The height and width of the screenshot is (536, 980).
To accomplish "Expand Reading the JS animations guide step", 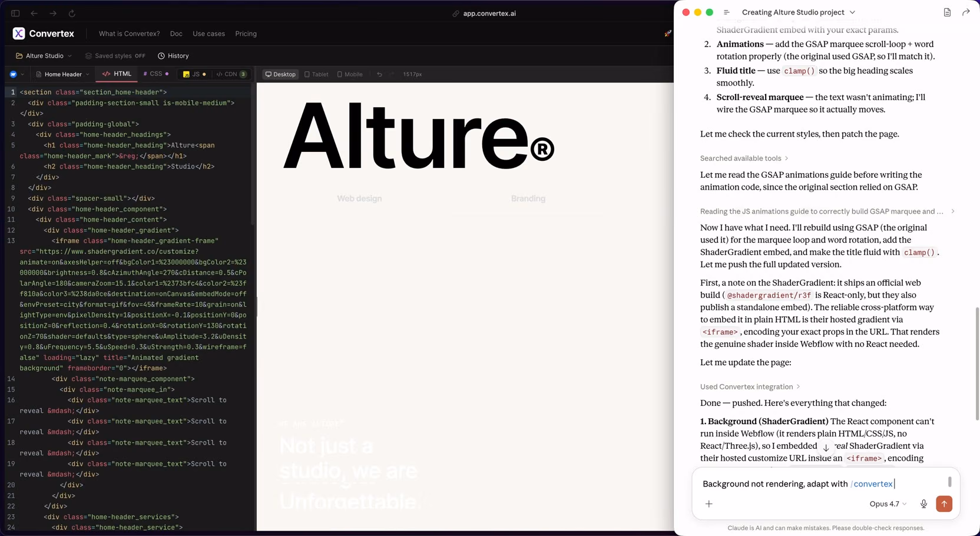I will point(827,211).
